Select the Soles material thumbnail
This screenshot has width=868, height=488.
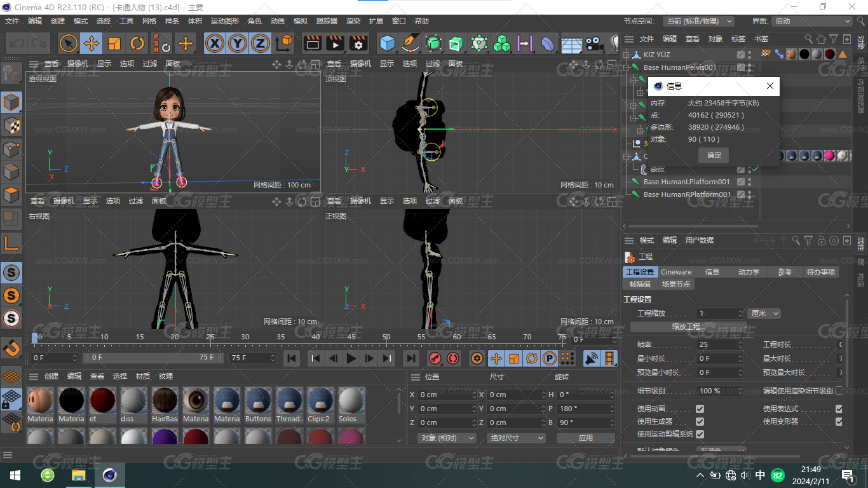click(351, 405)
